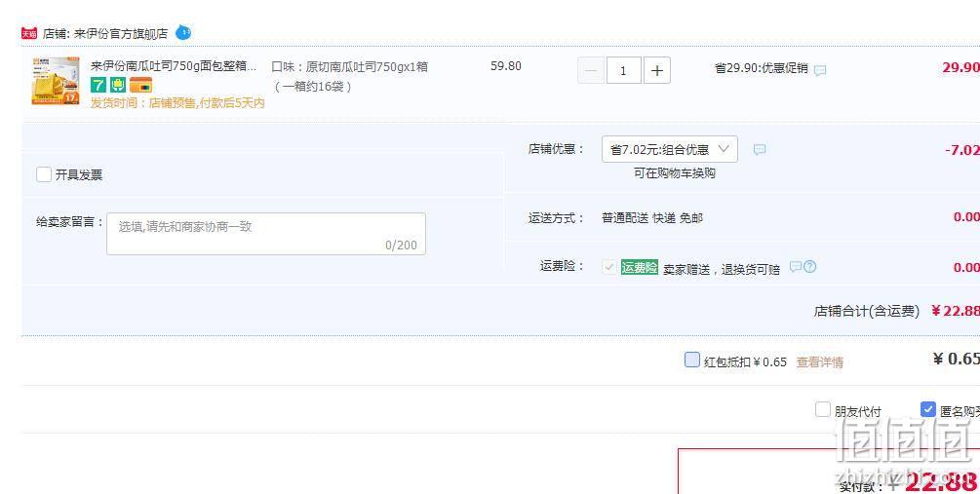Decrease quantity with the minus button
This screenshot has height=494, width=980.
pos(591,70)
